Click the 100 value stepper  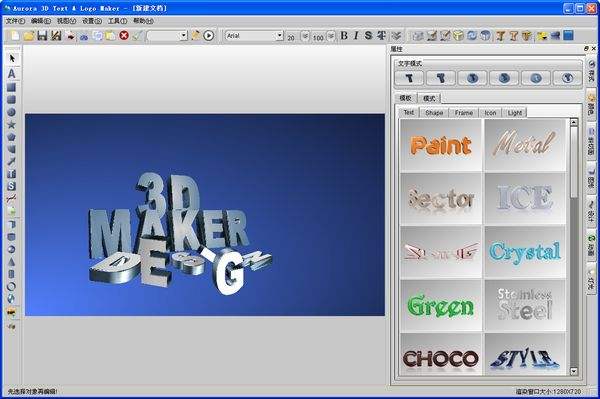point(331,36)
